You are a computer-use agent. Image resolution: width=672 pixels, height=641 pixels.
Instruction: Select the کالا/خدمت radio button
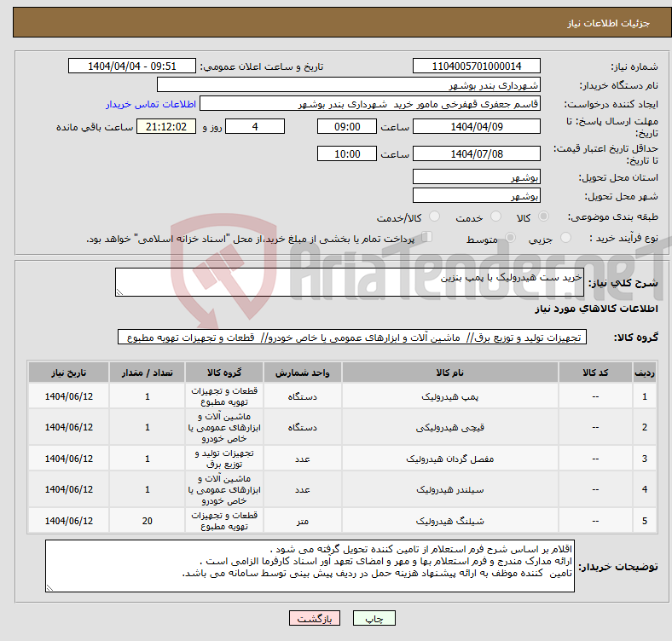point(434,217)
